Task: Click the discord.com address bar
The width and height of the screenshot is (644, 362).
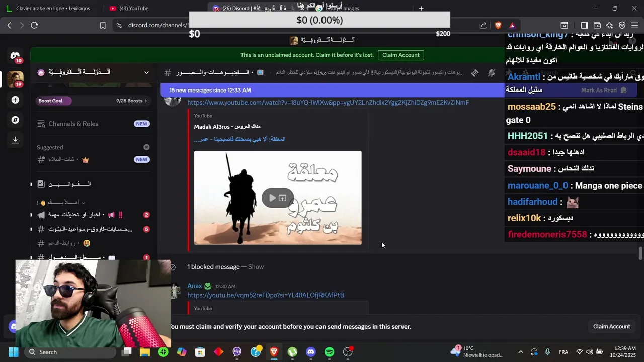Action: coord(158,25)
